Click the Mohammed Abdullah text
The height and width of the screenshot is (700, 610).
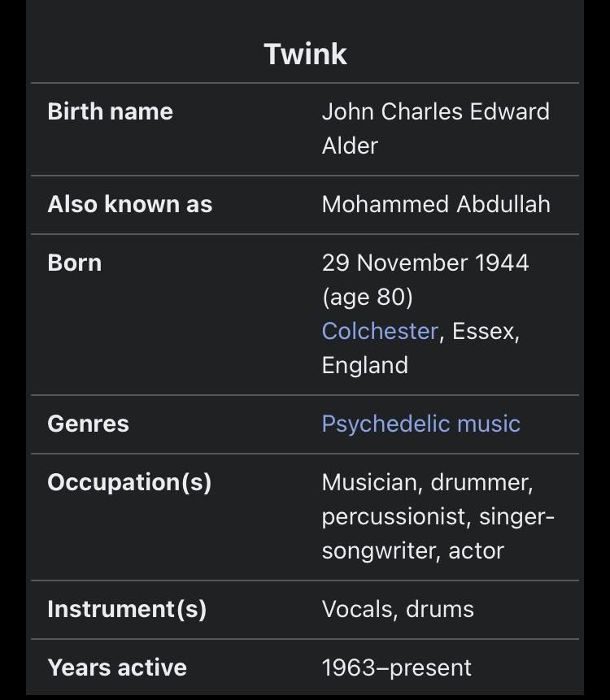pos(436,204)
